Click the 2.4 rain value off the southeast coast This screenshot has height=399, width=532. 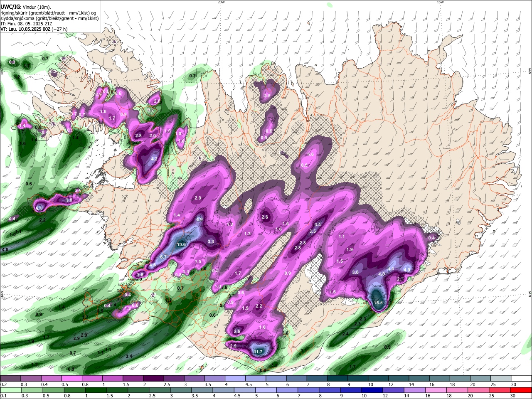345,334
